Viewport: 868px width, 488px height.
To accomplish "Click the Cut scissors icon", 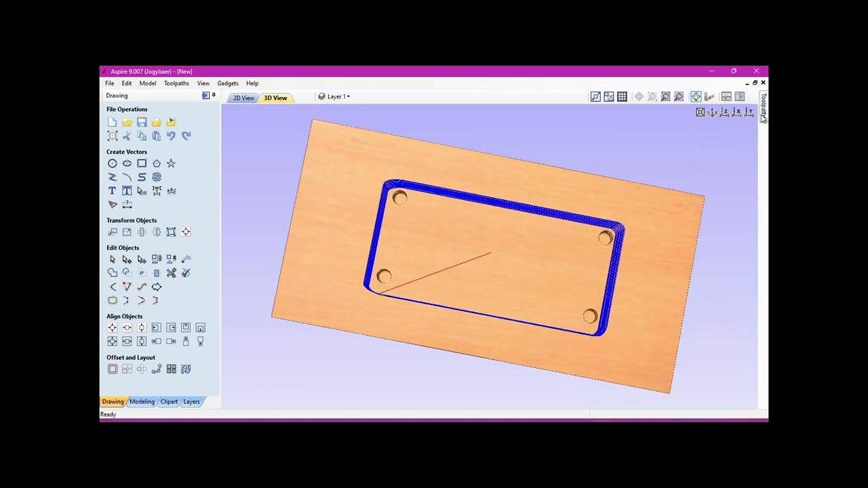I will [x=127, y=136].
